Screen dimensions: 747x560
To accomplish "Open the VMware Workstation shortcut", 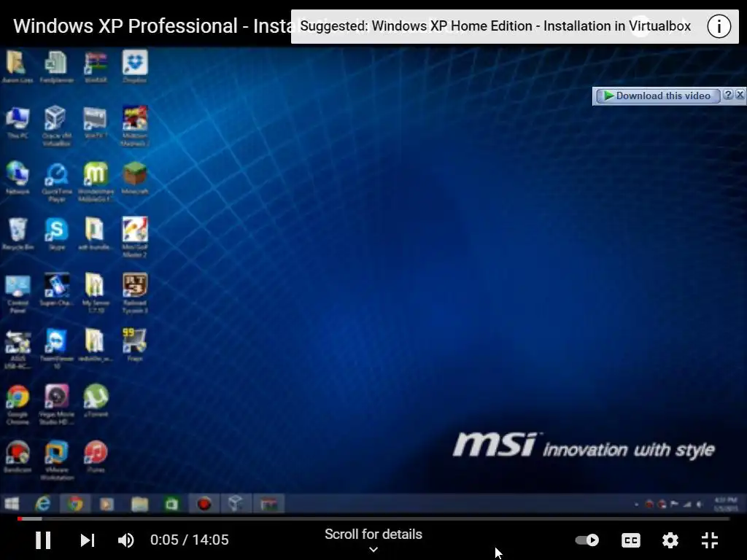I will [x=57, y=460].
